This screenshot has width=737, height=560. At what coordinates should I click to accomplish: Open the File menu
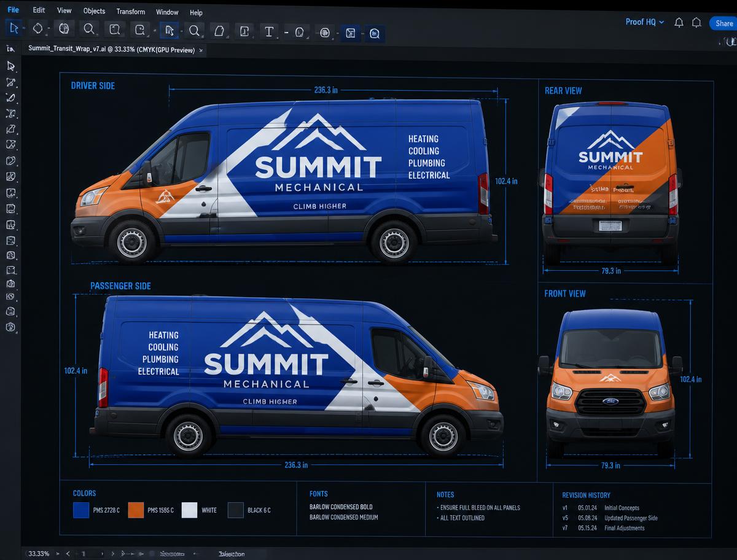click(13, 10)
